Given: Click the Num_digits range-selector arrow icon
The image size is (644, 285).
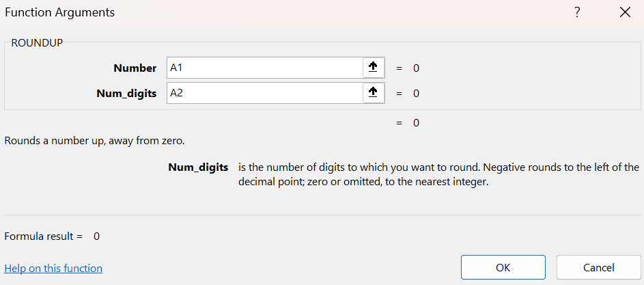Looking at the screenshot, I should tap(373, 94).
